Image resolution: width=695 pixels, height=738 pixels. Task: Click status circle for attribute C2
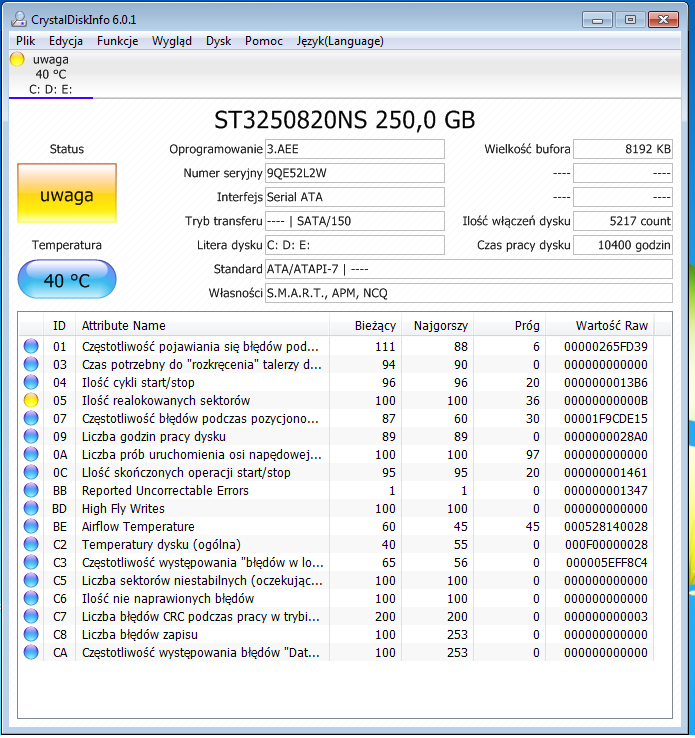31,545
